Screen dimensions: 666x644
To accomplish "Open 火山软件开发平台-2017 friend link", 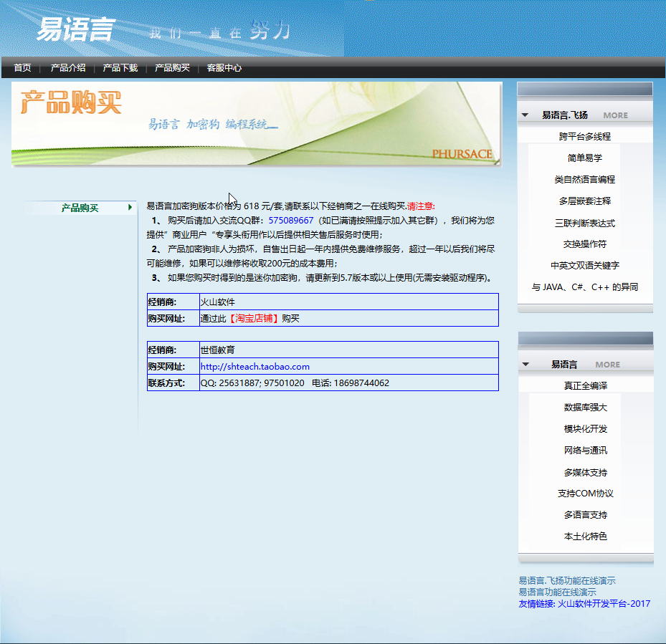I will point(604,604).
